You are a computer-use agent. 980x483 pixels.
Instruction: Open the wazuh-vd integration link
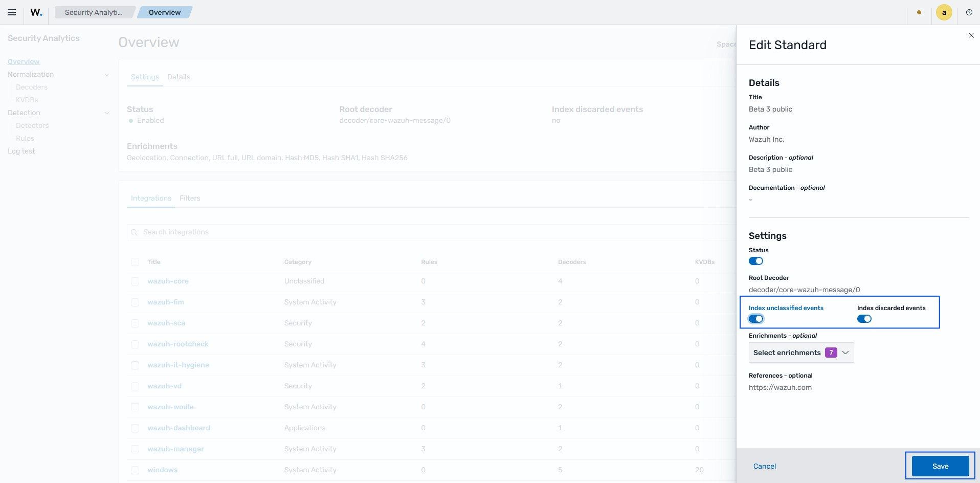164,386
